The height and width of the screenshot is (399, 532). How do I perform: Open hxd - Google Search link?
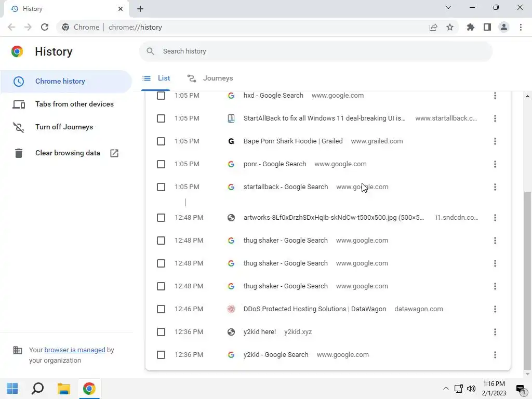(273, 96)
